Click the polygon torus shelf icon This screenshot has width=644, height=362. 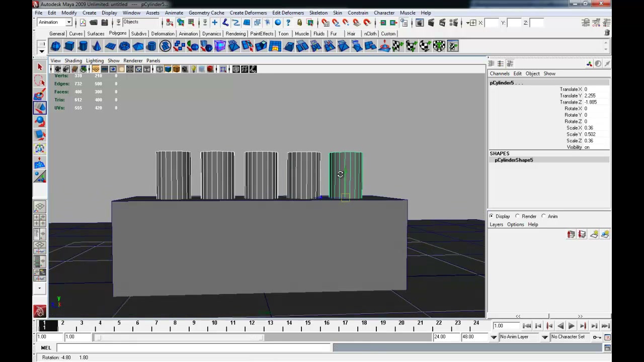pos(124,46)
